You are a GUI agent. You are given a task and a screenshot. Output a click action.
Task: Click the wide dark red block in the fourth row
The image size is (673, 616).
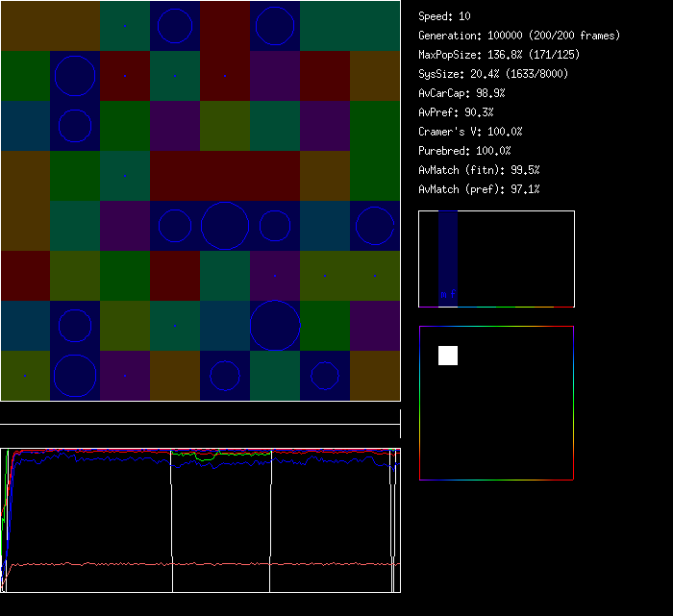225,176
